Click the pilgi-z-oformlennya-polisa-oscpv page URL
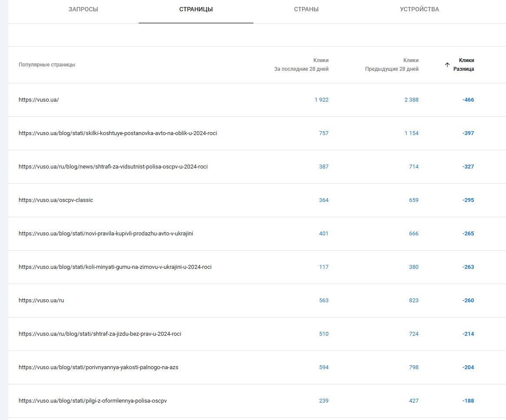The height and width of the screenshot is (420, 506). [93, 401]
